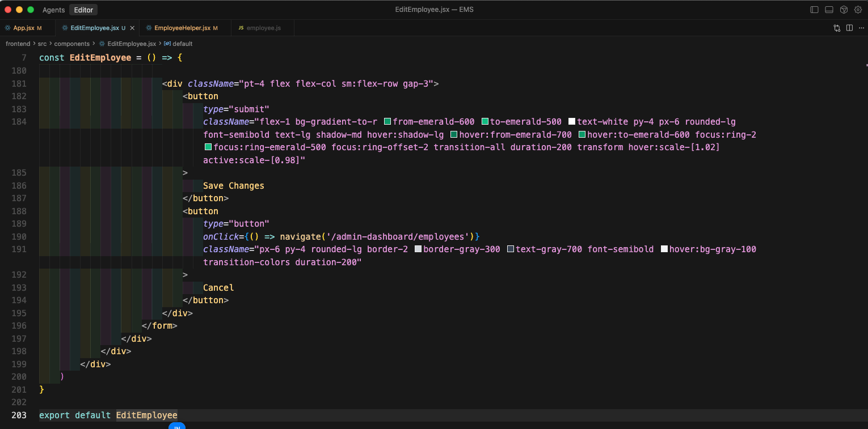Viewport: 868px width, 429px height.
Task: Click the React icon on EmployeeHelper.jsx tab
Action: click(149, 28)
